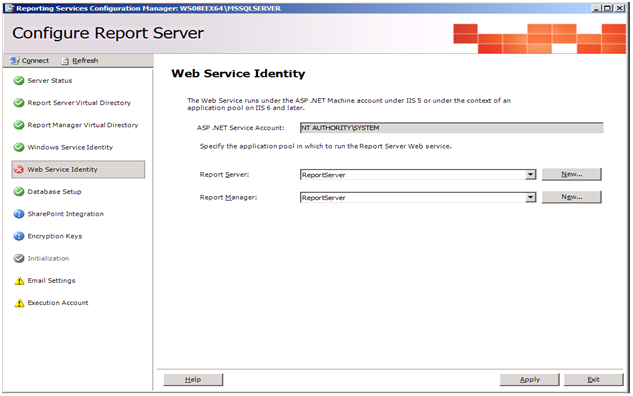Select Web Service Identity in the sidebar
Viewport: 633px width, 396px height.
pyautogui.click(x=78, y=170)
